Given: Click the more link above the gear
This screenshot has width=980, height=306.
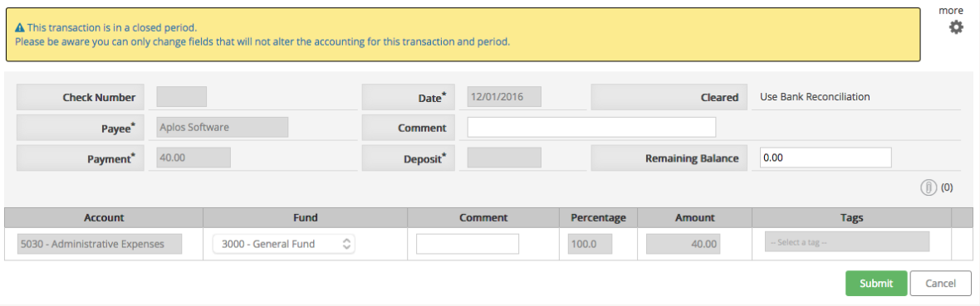Looking at the screenshot, I should (x=951, y=11).
